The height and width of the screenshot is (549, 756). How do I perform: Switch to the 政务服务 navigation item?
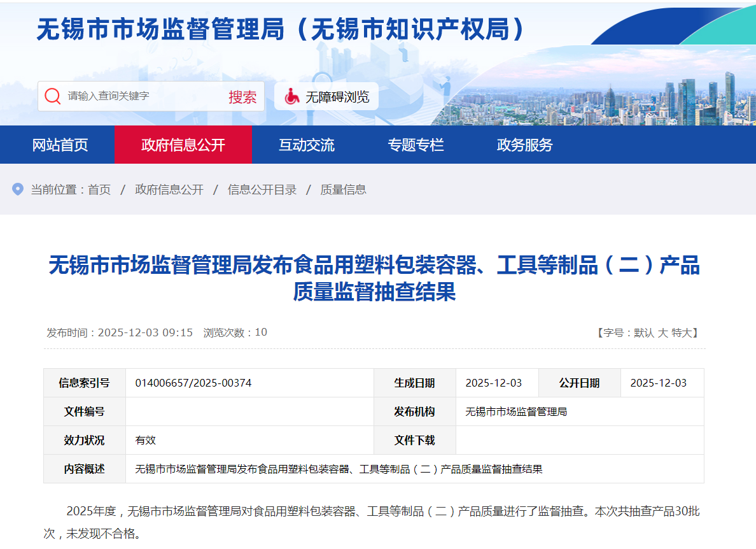[x=524, y=145]
